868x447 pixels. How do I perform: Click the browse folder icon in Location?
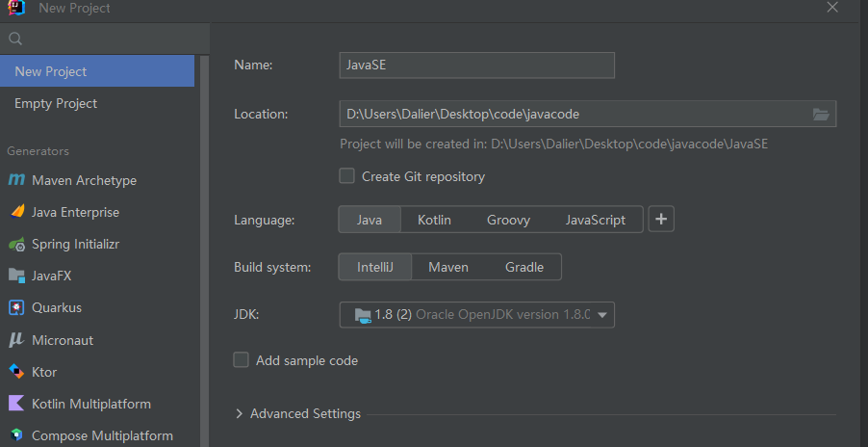click(821, 114)
